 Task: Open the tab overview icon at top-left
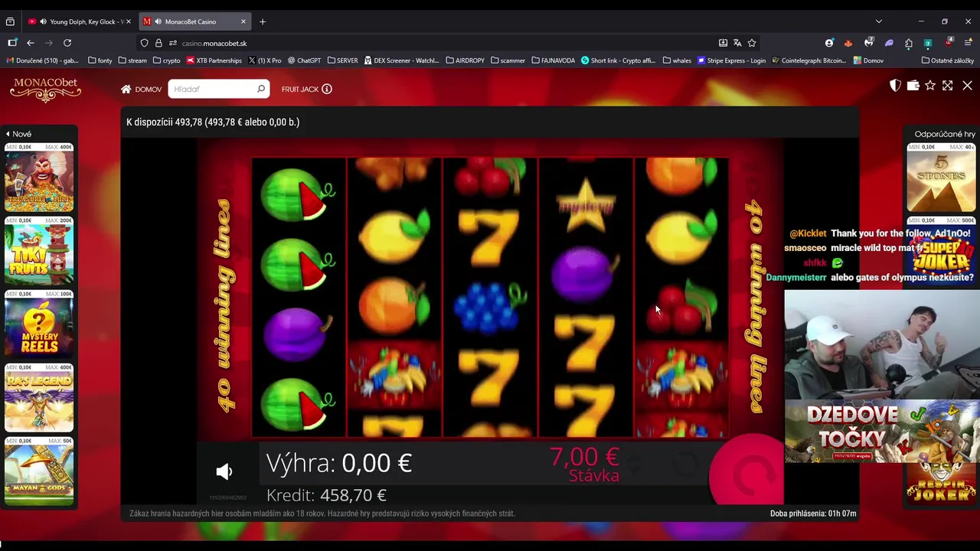[10, 21]
